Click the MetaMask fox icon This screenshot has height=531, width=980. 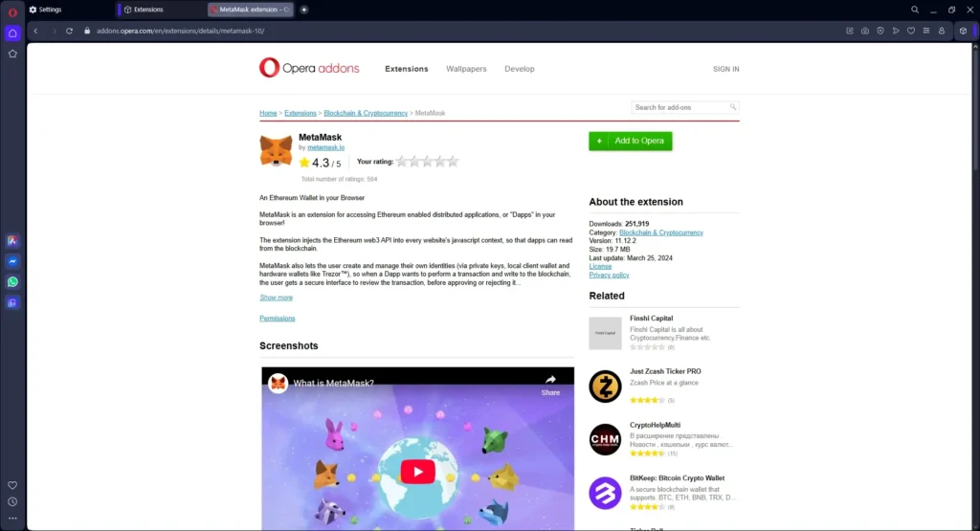(x=276, y=150)
